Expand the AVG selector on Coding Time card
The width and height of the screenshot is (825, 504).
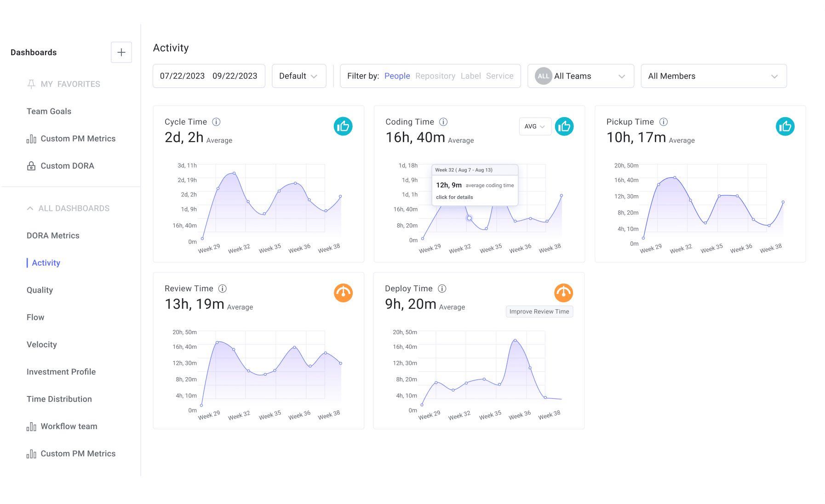click(534, 126)
